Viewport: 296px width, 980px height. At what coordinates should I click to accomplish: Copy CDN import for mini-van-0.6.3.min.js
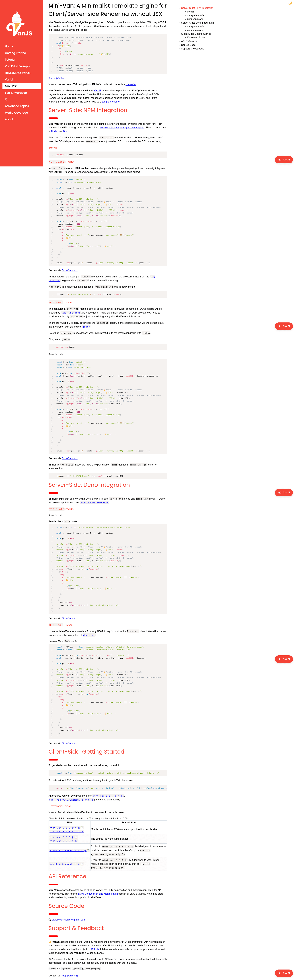82,828
